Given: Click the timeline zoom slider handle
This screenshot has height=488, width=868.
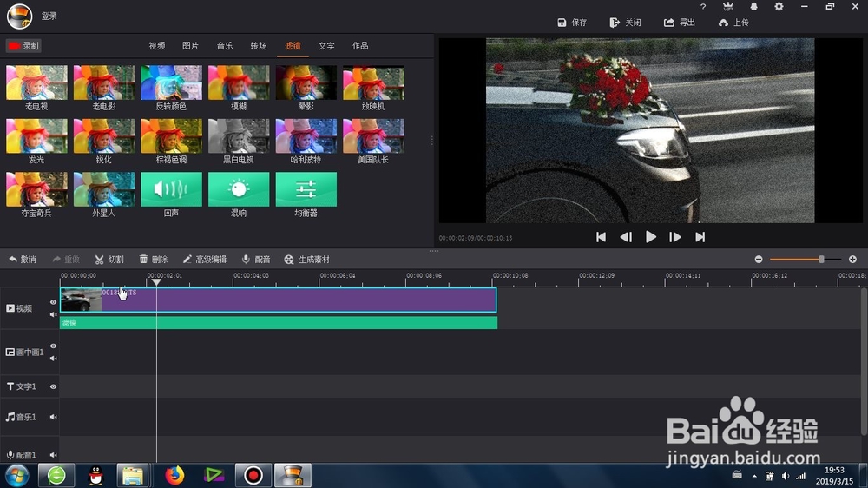Looking at the screenshot, I should 821,260.
